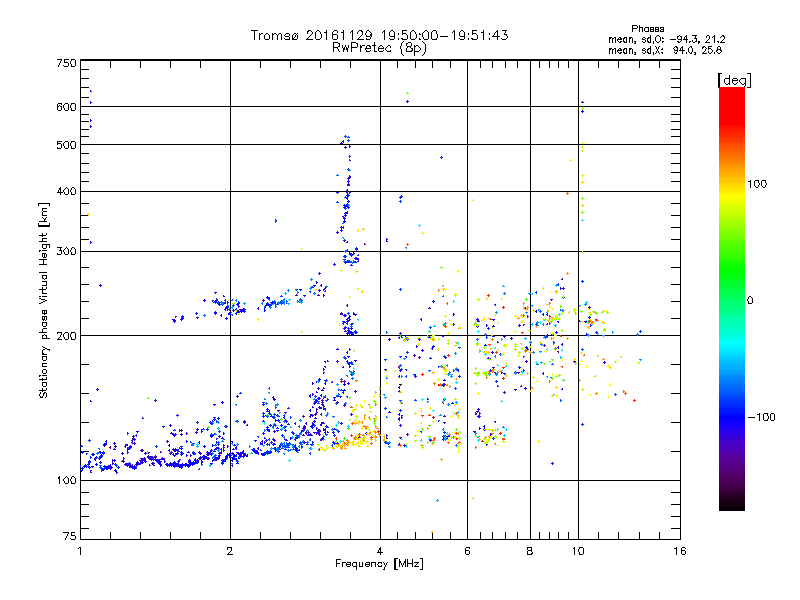Click the x-axis label "8"

(530, 551)
